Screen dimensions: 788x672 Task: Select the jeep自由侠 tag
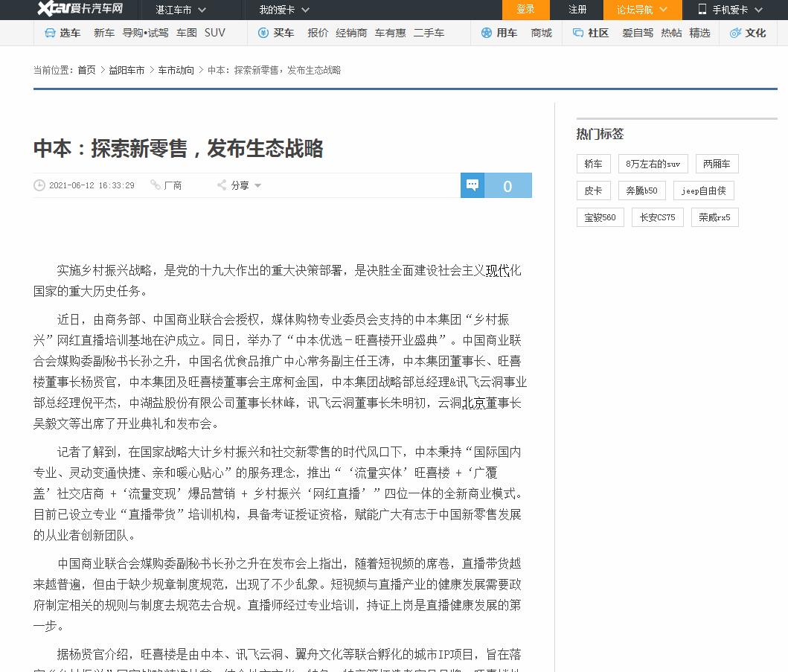click(704, 191)
